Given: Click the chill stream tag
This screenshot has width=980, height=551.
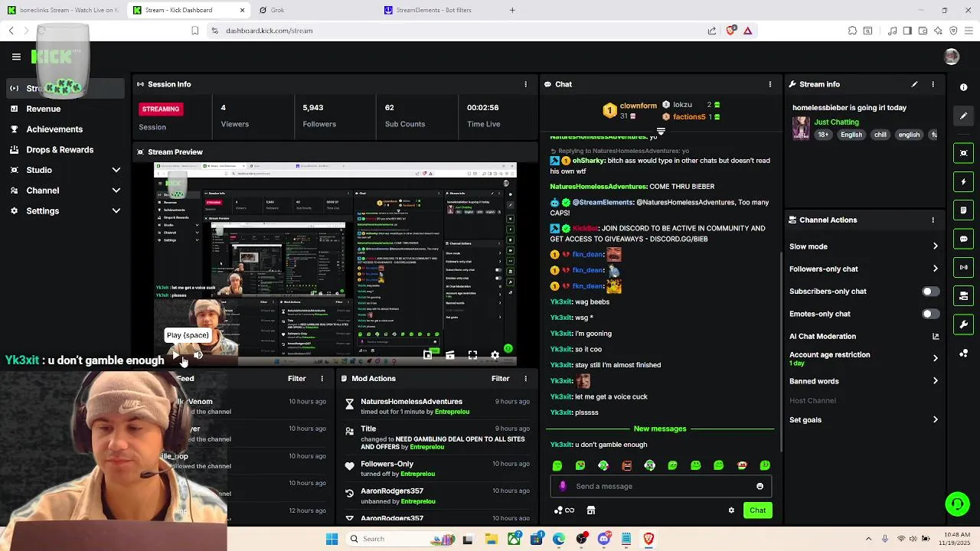Looking at the screenshot, I should (880, 135).
